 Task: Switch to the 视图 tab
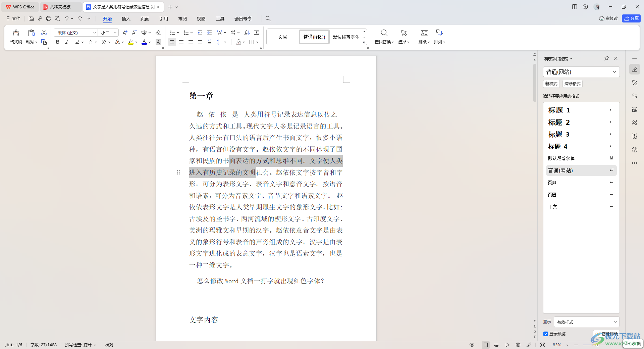coord(201,19)
